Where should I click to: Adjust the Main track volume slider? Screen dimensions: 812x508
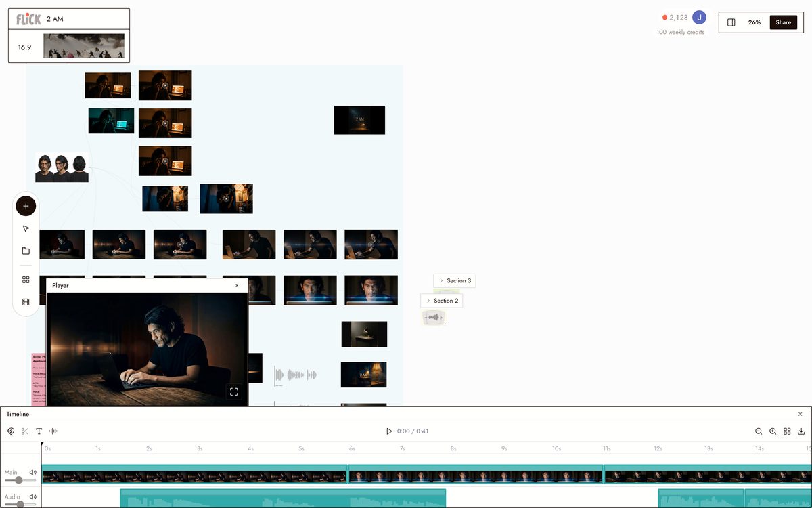20,480
